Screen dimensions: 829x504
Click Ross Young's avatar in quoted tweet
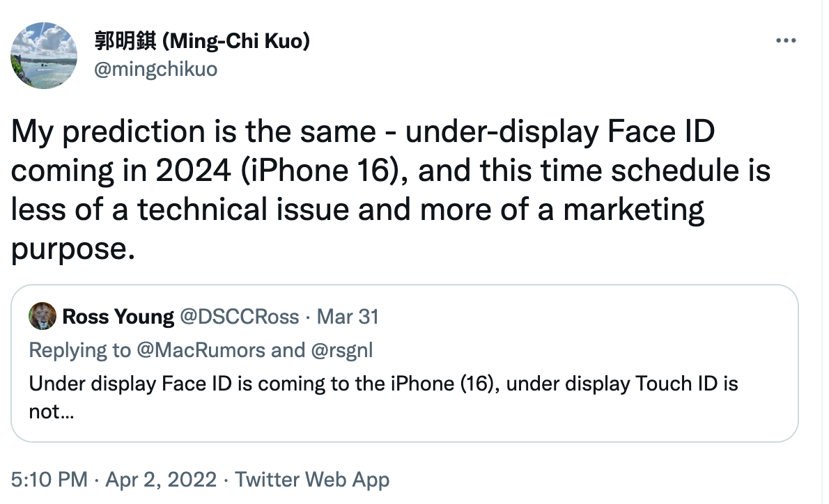click(40, 317)
